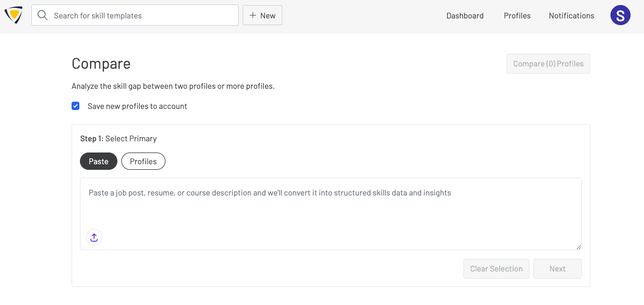Click the shield logo in the top-left corner
The image size is (644, 305).
pos(13,16)
